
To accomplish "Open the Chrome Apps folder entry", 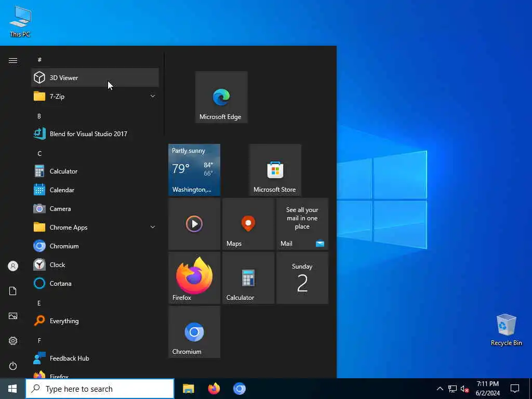I will (x=95, y=227).
